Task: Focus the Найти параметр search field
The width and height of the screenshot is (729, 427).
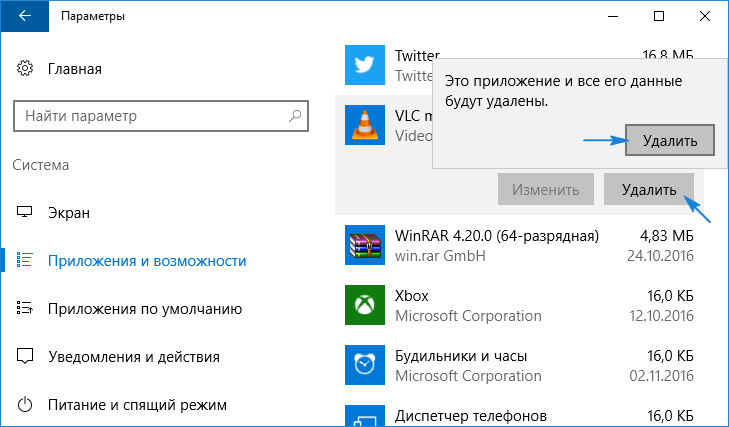Action: pos(161,116)
